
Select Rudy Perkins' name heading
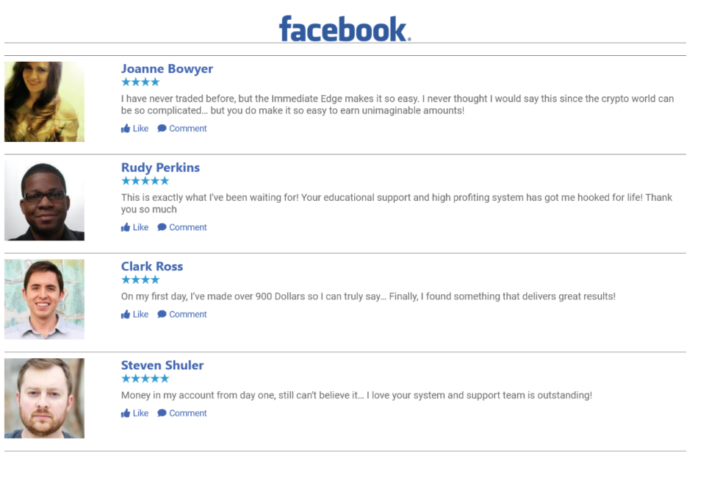pos(160,168)
